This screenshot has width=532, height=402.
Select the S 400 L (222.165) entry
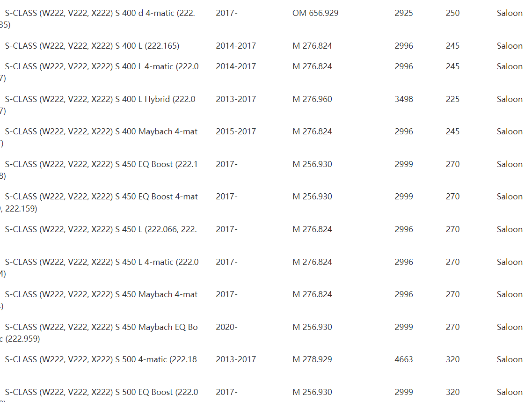[x=92, y=46]
